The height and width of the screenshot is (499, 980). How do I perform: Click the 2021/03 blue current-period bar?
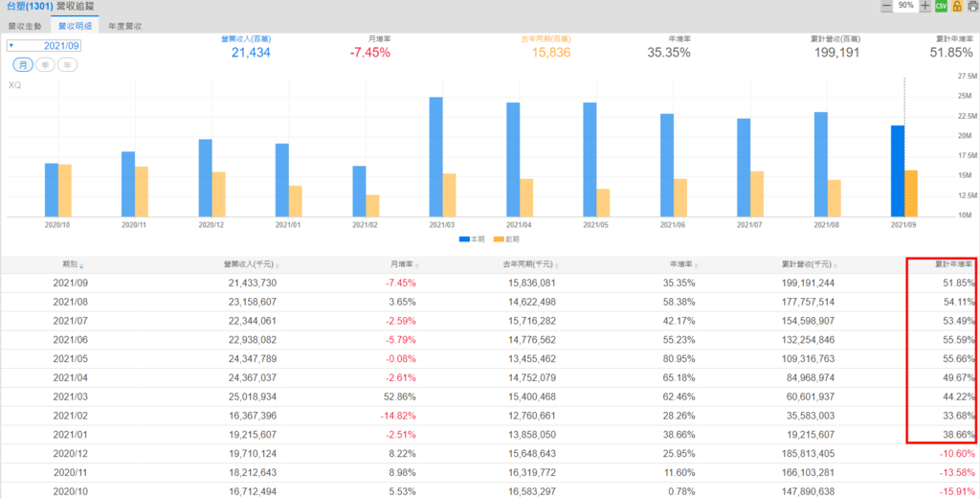coord(436,157)
